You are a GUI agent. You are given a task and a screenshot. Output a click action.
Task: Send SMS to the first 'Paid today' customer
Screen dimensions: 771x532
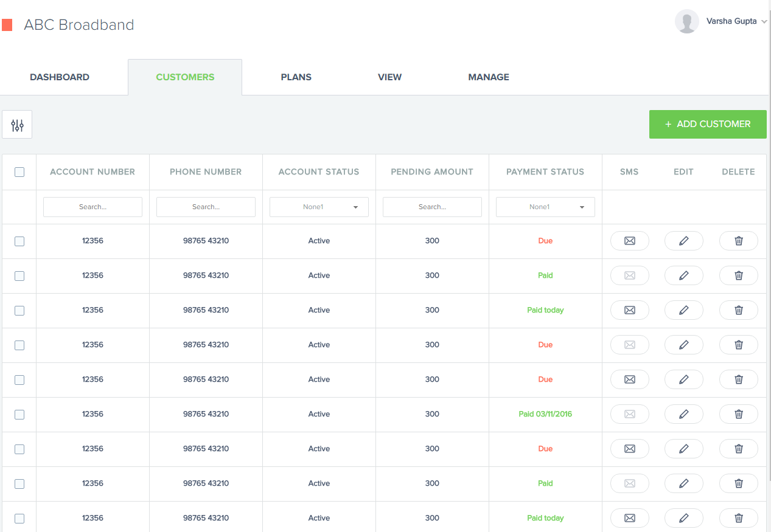629,310
